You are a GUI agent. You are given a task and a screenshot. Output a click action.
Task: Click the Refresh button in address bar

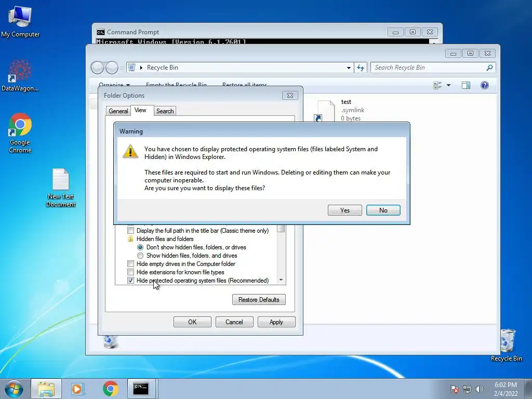361,68
